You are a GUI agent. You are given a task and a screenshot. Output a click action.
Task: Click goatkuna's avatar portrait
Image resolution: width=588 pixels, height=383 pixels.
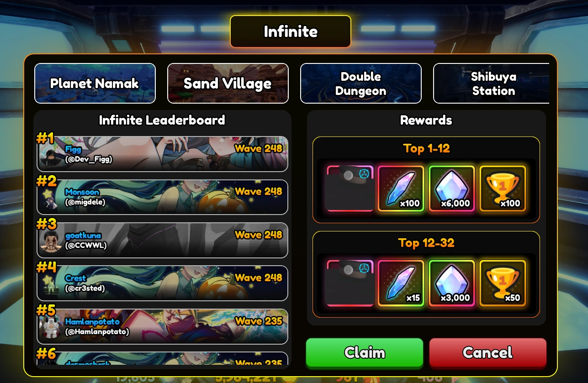point(50,241)
